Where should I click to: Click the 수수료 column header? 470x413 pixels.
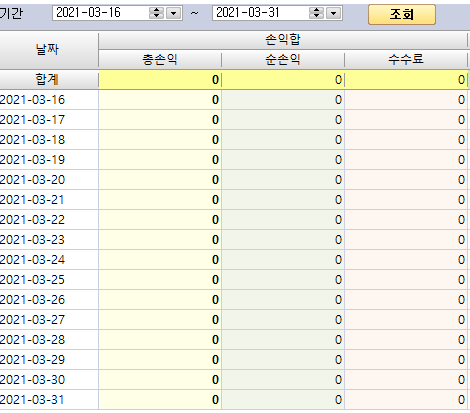[x=406, y=59]
